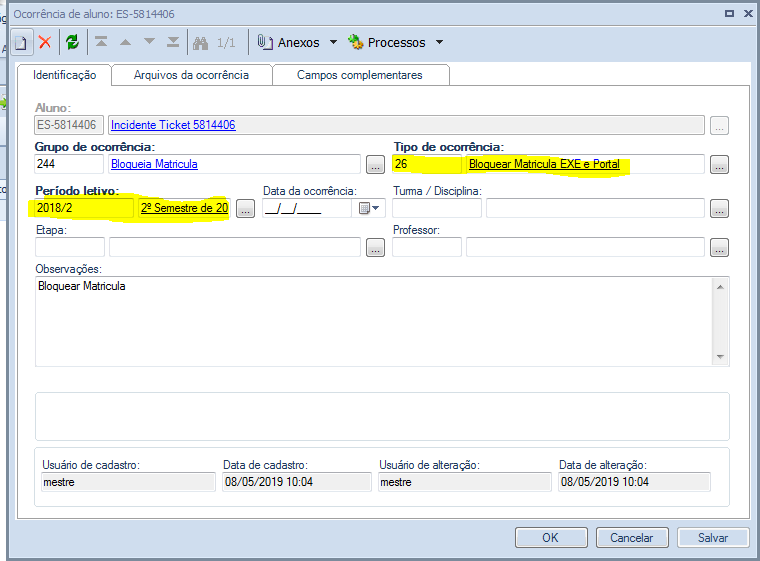Click the Aluno lookup ellipsis button

(x=719, y=126)
